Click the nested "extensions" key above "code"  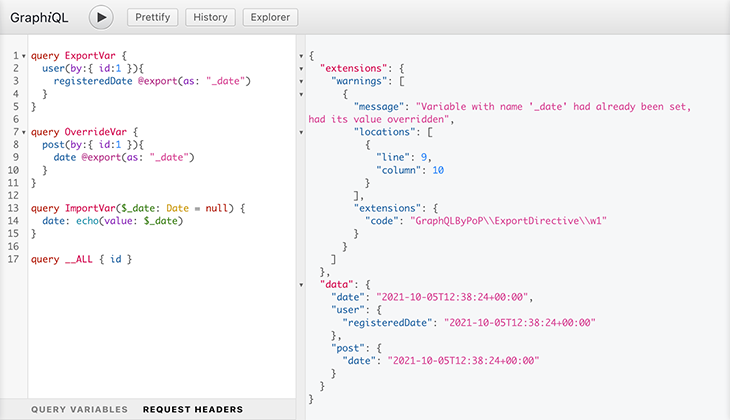[390, 208]
